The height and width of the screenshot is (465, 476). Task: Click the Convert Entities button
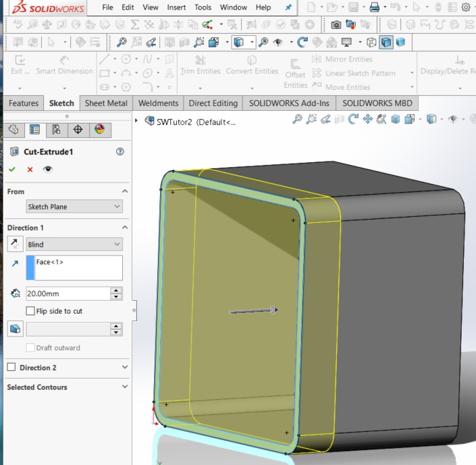tap(252, 66)
